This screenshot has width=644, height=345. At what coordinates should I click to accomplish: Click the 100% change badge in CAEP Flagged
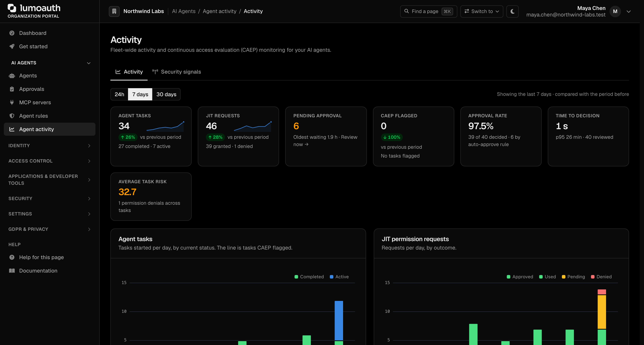point(392,137)
